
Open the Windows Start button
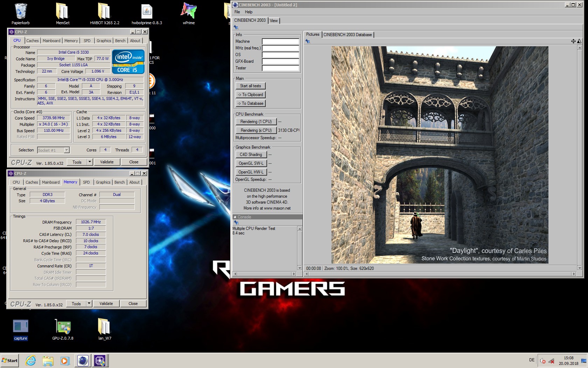tap(9, 361)
